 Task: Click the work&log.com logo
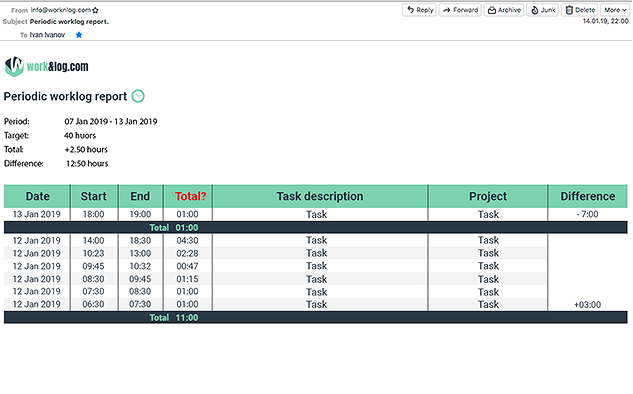click(x=46, y=66)
